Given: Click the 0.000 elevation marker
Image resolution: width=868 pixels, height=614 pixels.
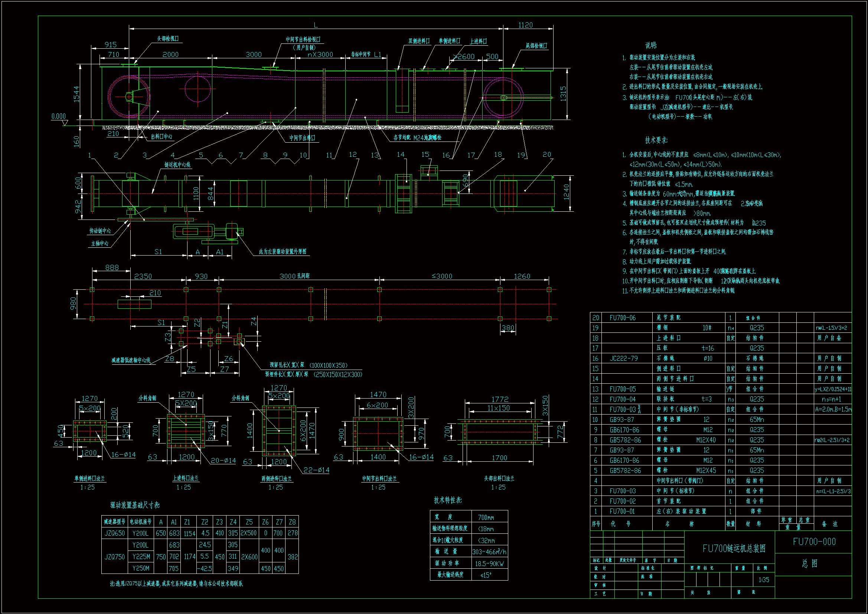Looking at the screenshot, I should 59,116.
